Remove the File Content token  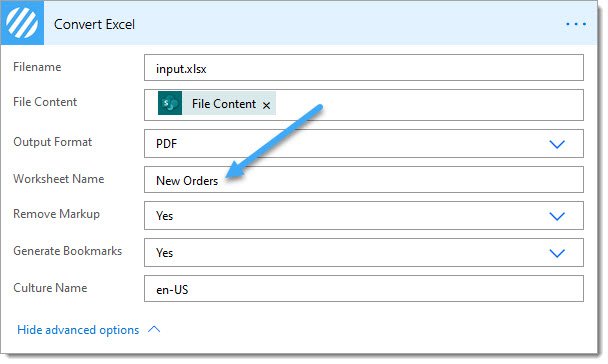click(266, 105)
